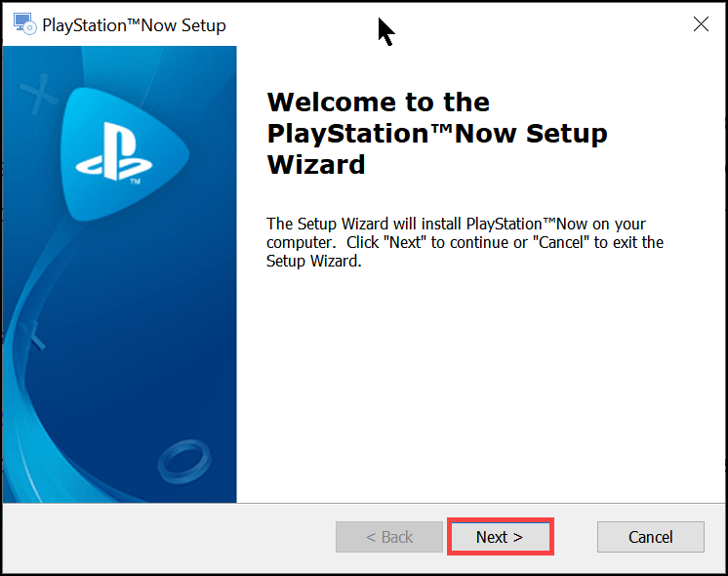Cancel the PlayStation Now setup
Viewport: 728px width, 576px height.
point(651,537)
